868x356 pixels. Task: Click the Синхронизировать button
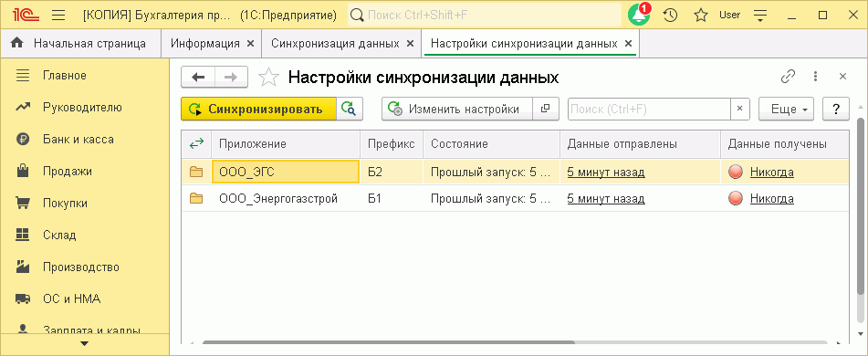(x=258, y=109)
